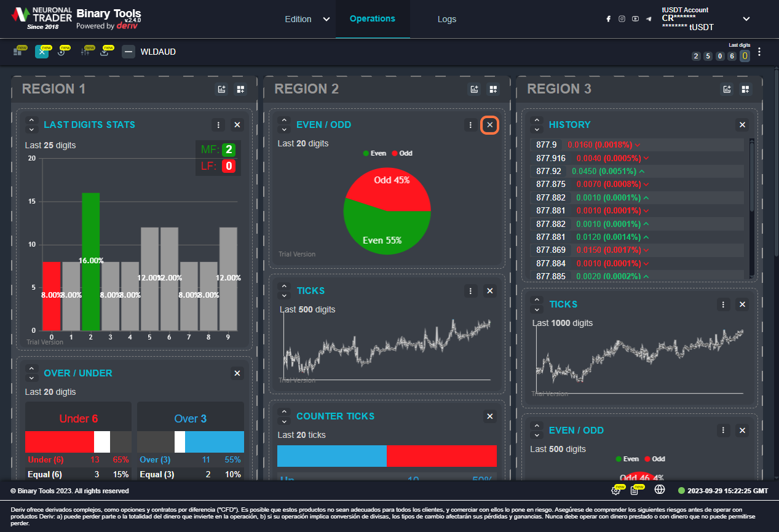Screen dimensions: 779x532
Task: Close the Counter Ticks panel
Action: coord(490,416)
